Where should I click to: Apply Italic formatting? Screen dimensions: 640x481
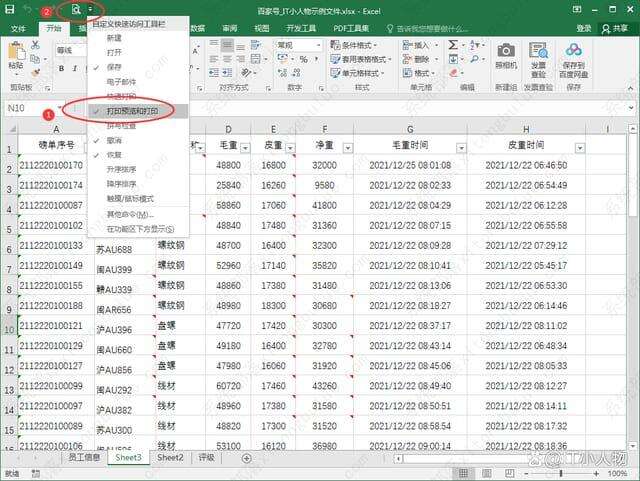point(75,69)
